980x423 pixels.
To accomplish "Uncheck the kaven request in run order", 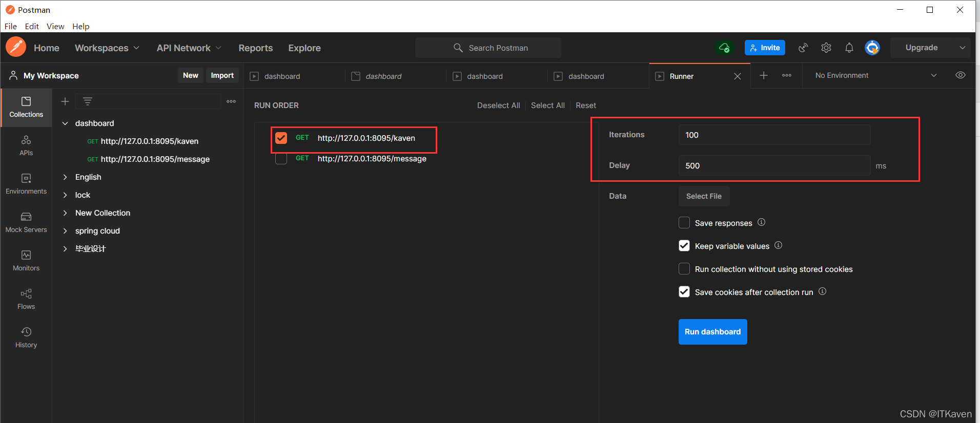I will pos(281,138).
